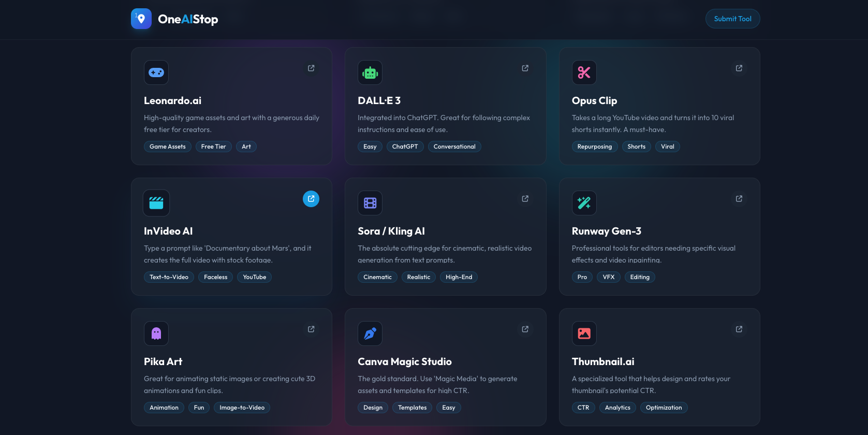Select the Shorts tag
The image size is (868, 435).
coord(637,147)
